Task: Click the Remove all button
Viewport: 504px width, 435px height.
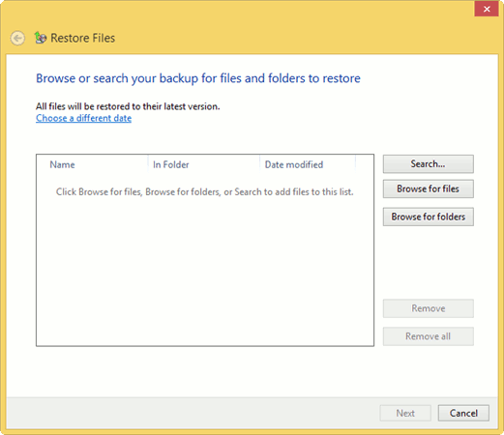Action: pyautogui.click(x=428, y=336)
